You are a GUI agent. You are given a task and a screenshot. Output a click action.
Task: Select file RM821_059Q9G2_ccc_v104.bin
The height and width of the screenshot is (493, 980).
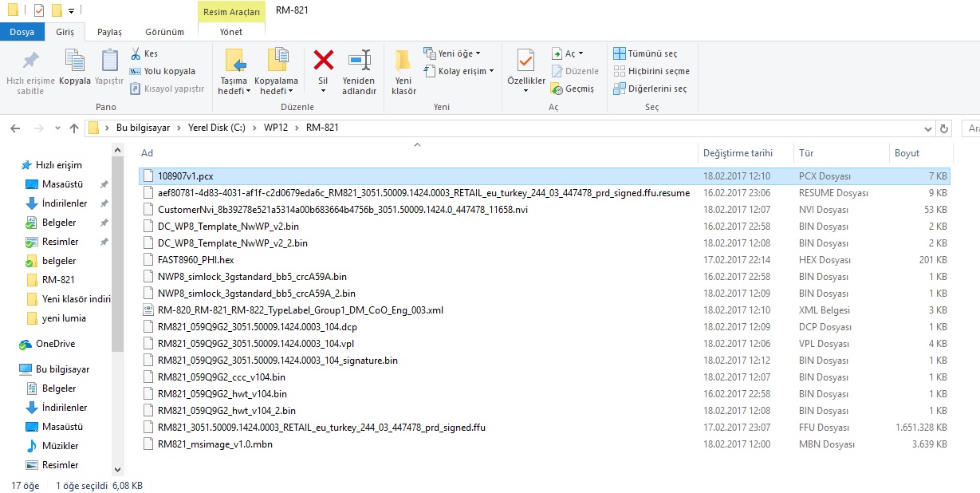pyautogui.click(x=545, y=377)
